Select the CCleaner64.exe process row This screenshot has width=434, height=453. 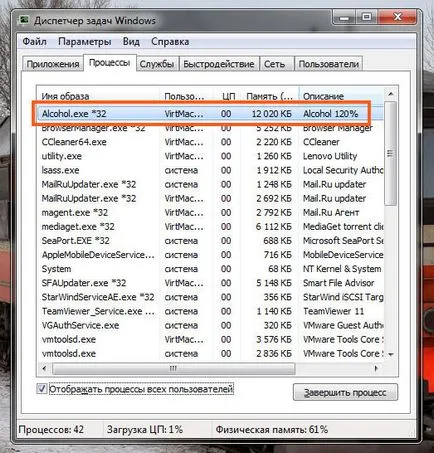click(211, 142)
